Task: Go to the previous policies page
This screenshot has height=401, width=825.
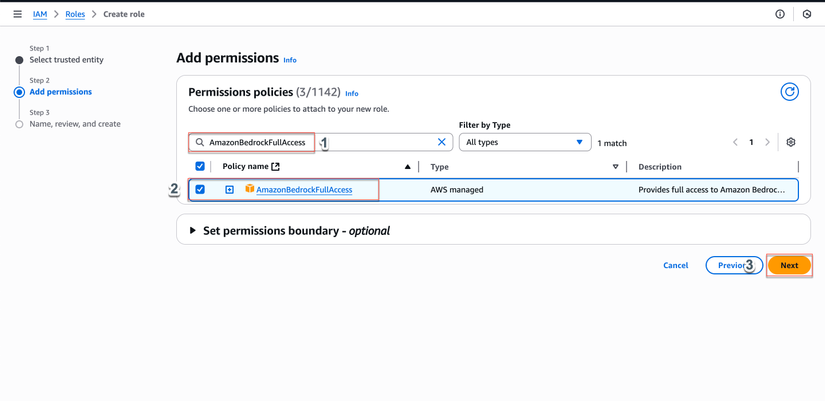Action: click(x=735, y=142)
